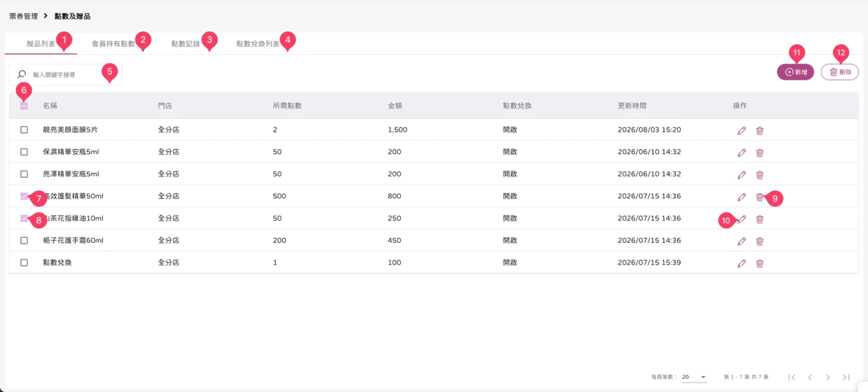Delete the 靚亮美顏面膜5片 row
The image size is (868, 392).
tap(759, 130)
